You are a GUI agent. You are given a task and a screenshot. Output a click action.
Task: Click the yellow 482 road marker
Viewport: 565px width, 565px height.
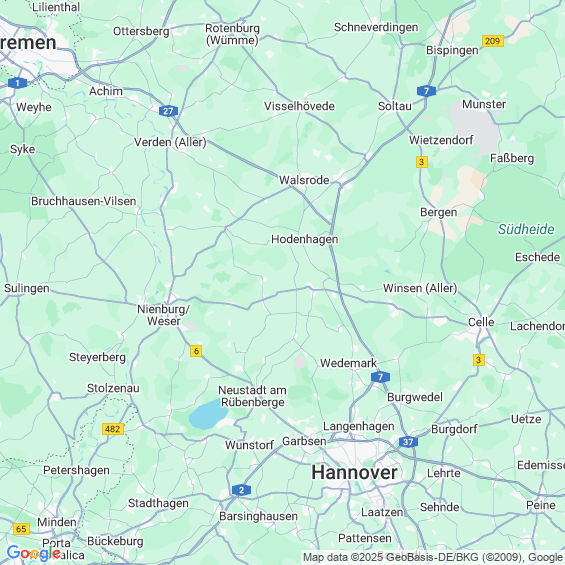coord(113,429)
